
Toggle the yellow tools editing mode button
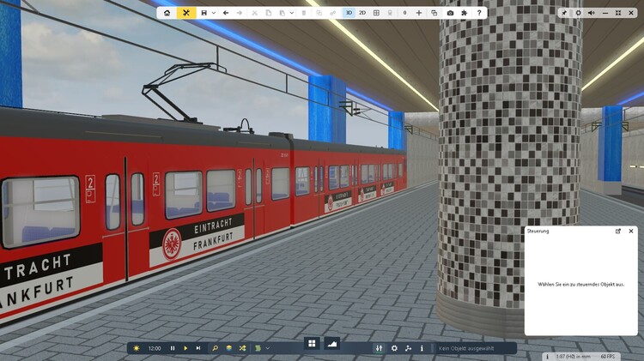[186, 13]
